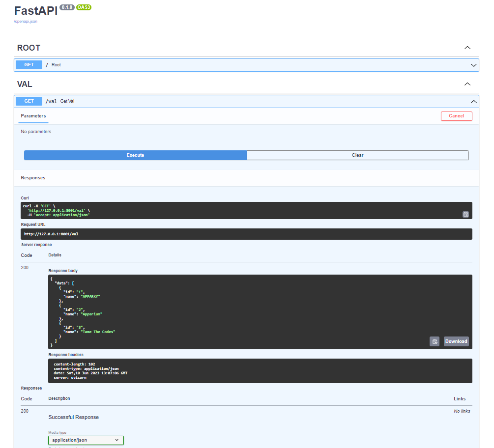Screen dimensions: 494x448
Task: Click the Request URL code box
Action: (246, 234)
